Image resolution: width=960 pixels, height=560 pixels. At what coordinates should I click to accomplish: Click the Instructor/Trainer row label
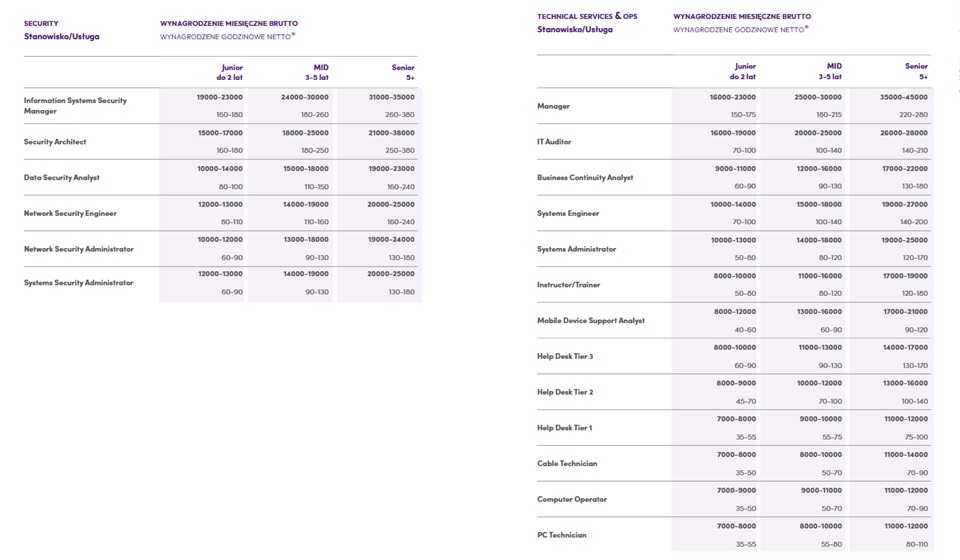click(x=569, y=285)
